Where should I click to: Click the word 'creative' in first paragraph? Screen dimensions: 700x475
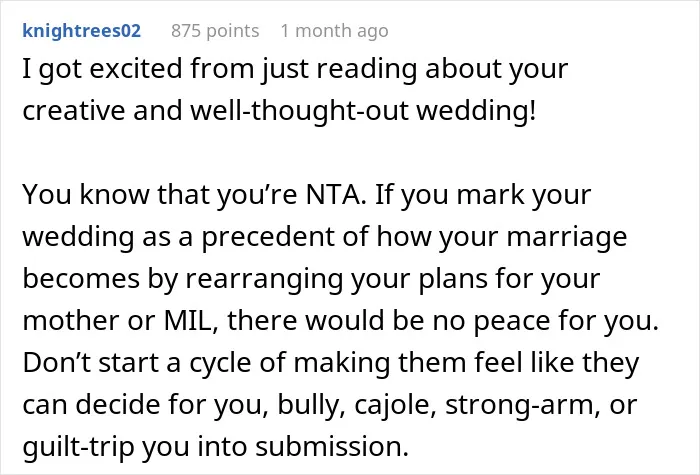click(x=74, y=110)
